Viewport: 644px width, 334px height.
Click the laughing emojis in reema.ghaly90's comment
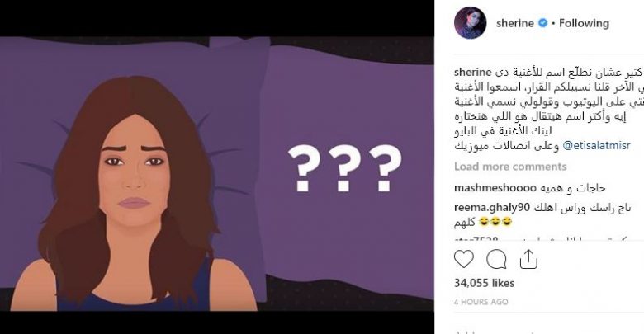pos(495,222)
